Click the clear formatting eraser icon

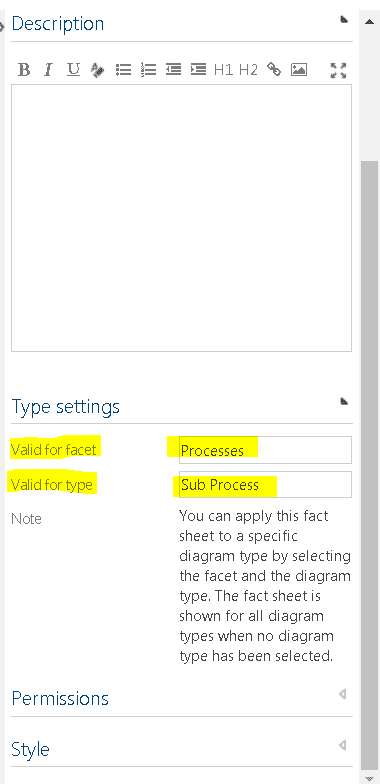(x=98, y=70)
